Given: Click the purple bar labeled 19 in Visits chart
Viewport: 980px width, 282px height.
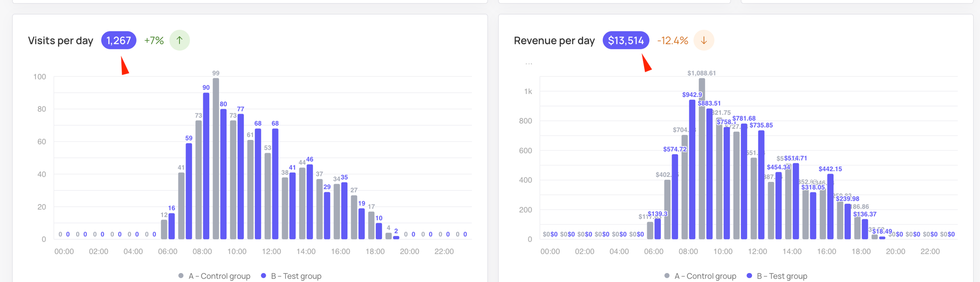Looking at the screenshot, I should pyautogui.click(x=362, y=224).
